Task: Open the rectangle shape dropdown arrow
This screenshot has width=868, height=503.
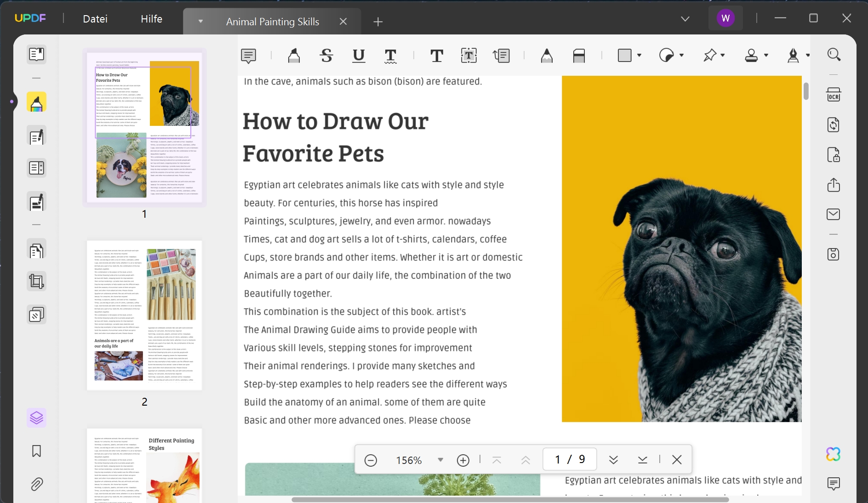Action: point(639,56)
